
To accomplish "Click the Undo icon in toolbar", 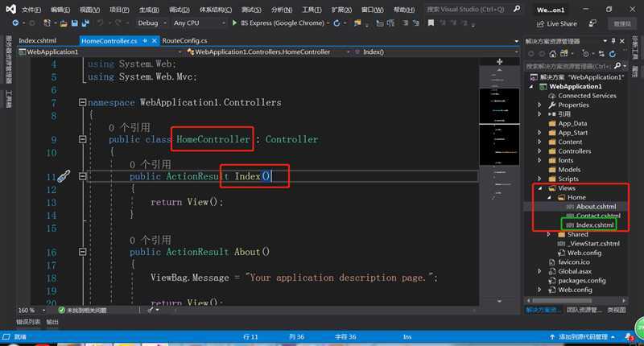I will point(100,23).
